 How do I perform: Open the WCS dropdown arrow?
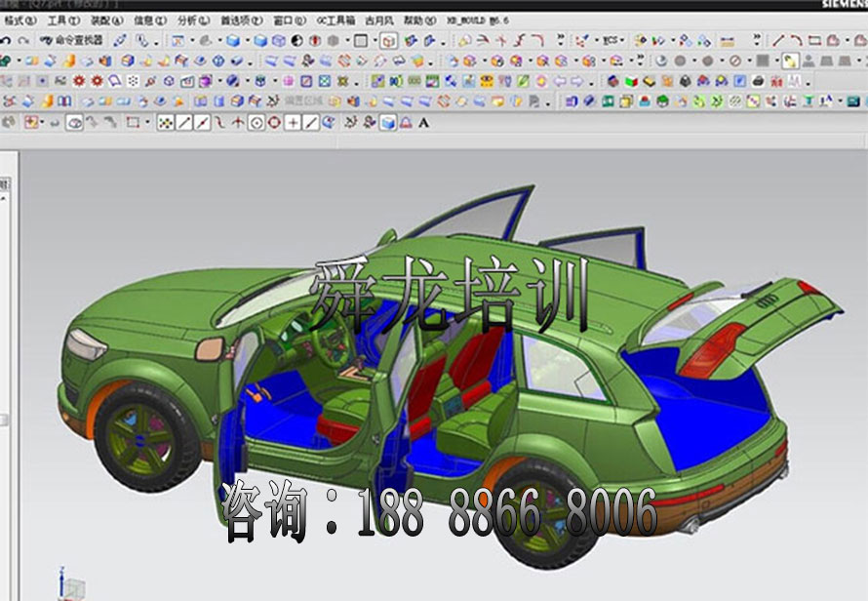(624, 41)
